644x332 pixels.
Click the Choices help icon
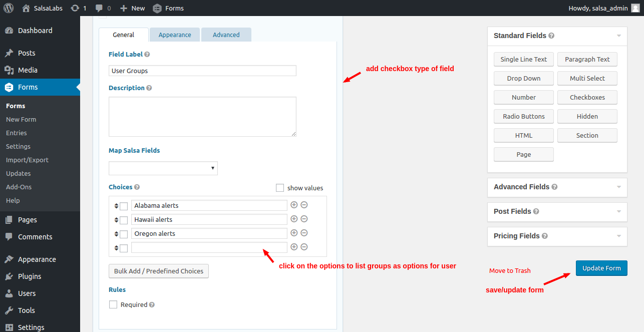pyautogui.click(x=137, y=187)
